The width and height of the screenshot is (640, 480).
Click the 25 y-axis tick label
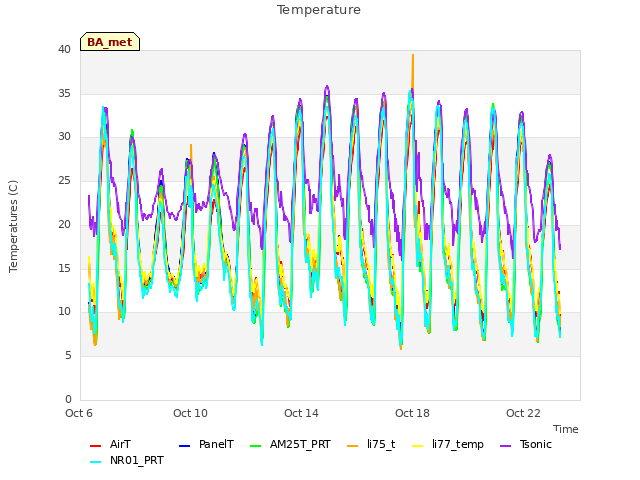point(64,180)
